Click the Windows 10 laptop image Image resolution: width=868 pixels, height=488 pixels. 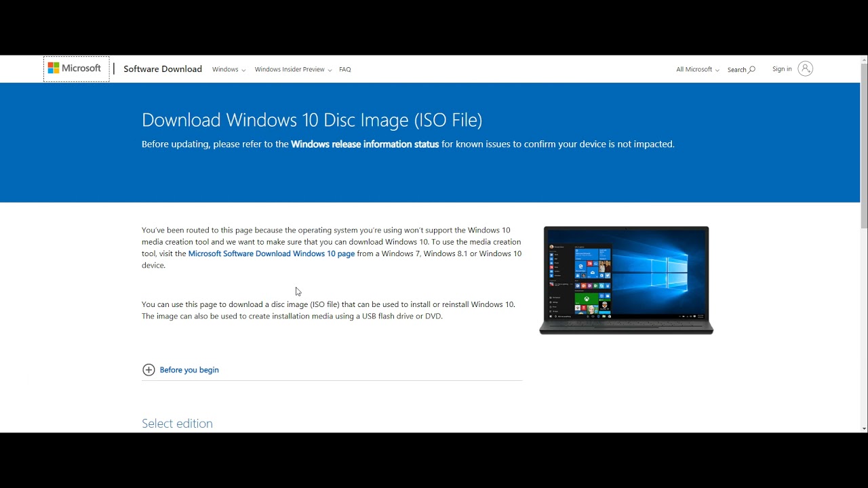pyautogui.click(x=626, y=280)
